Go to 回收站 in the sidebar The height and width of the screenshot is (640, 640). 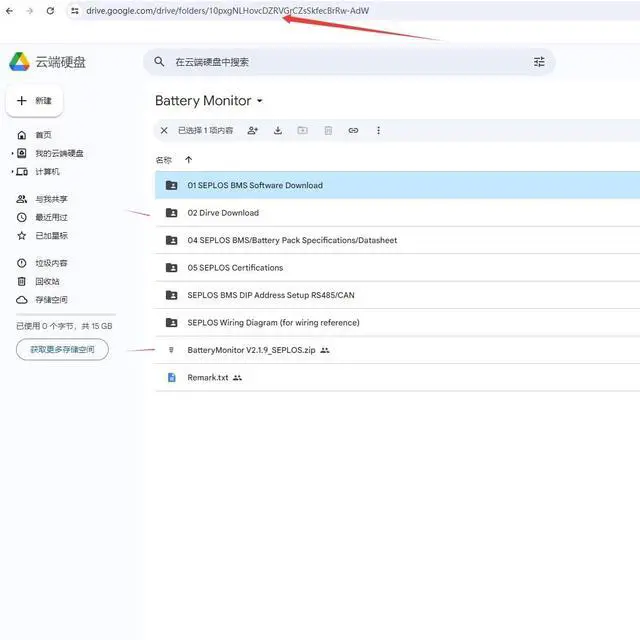pyautogui.click(x=47, y=282)
